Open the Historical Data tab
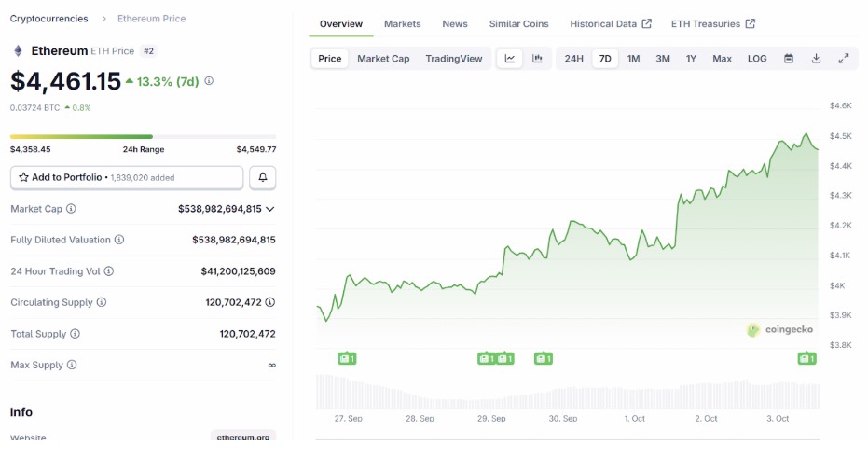The image size is (868, 457). pyautogui.click(x=610, y=23)
